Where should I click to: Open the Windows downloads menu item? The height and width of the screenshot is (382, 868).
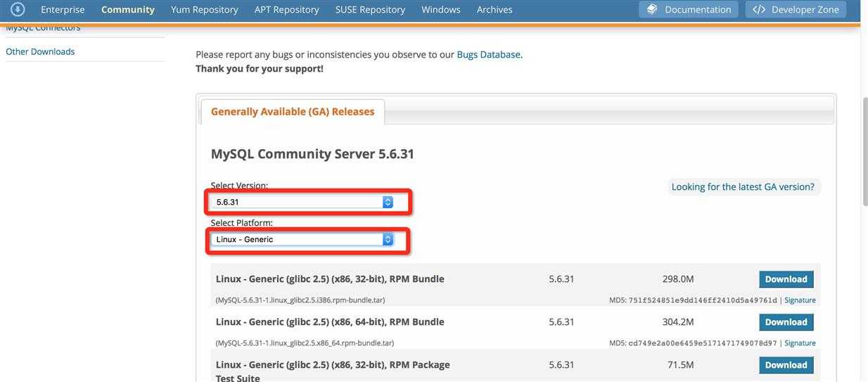pyautogui.click(x=441, y=9)
